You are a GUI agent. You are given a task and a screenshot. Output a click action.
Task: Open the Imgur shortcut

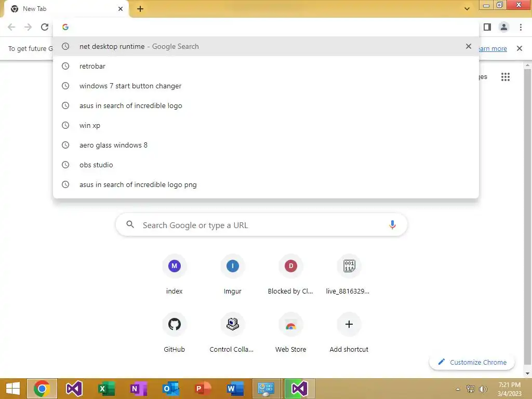pyautogui.click(x=232, y=274)
